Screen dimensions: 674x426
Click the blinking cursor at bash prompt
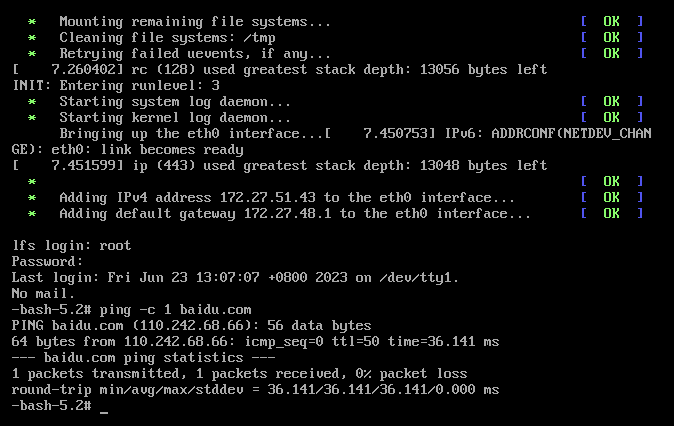click(x=104, y=412)
